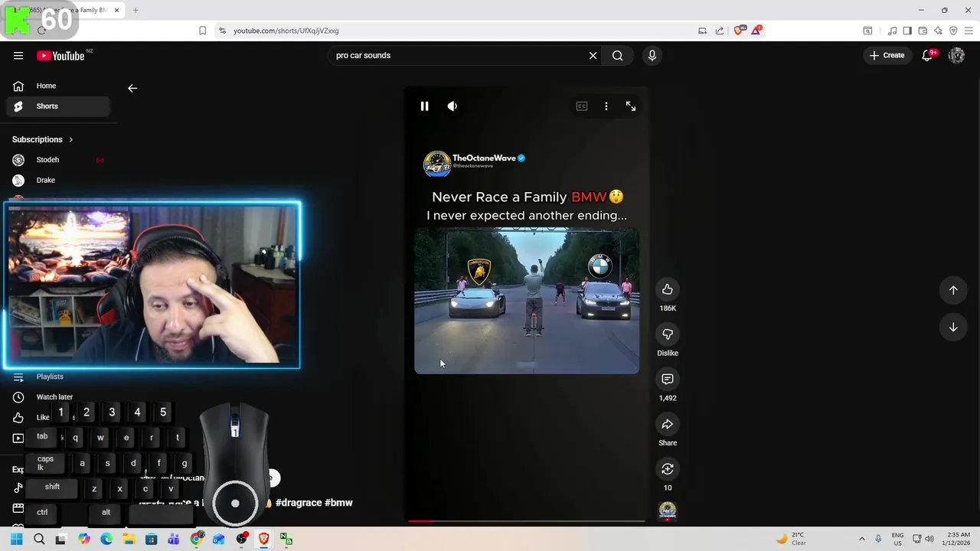The image size is (980, 551).
Task: Go to the previous Short
Action: [953, 290]
